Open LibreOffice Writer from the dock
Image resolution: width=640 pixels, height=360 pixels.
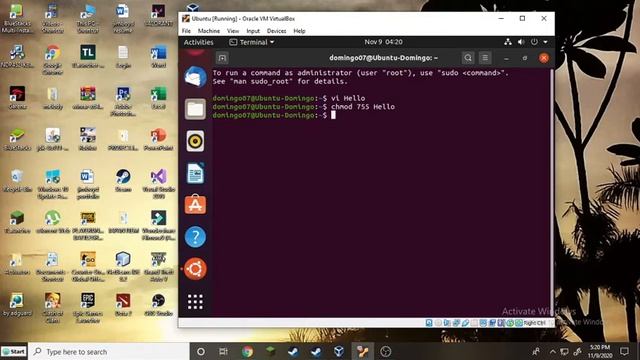coord(195,173)
